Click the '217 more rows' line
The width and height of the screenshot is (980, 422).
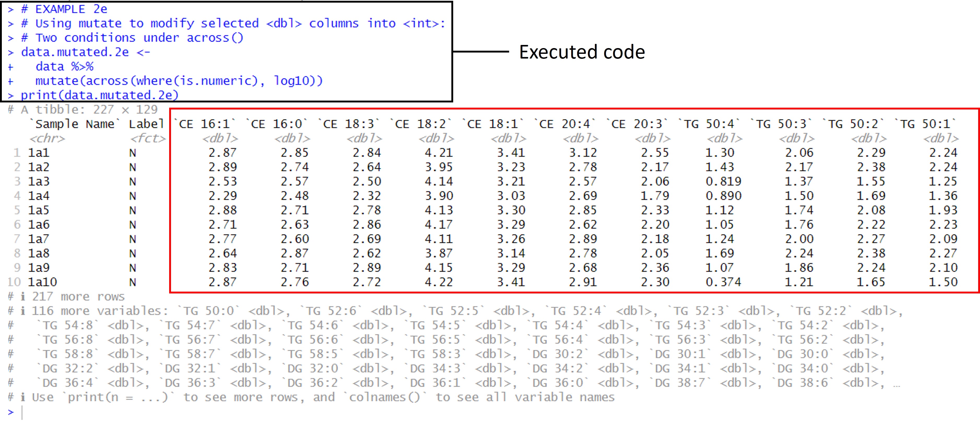point(66,297)
